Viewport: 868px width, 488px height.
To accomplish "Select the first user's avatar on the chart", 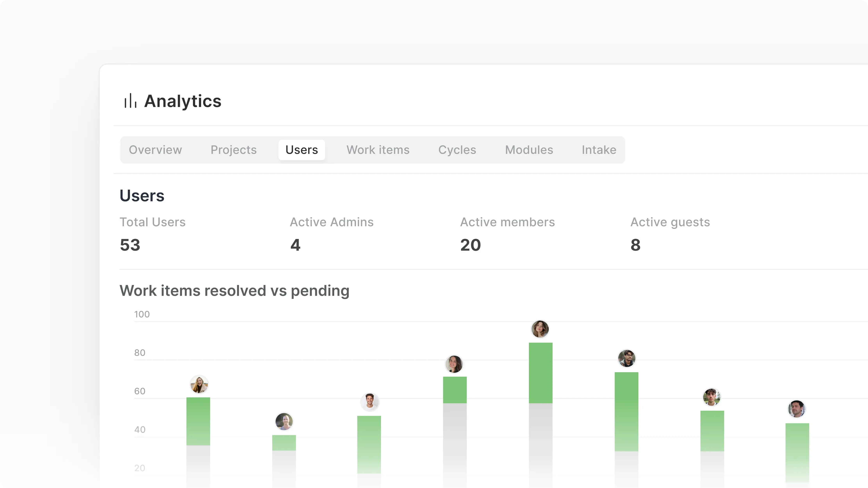I will tap(199, 384).
